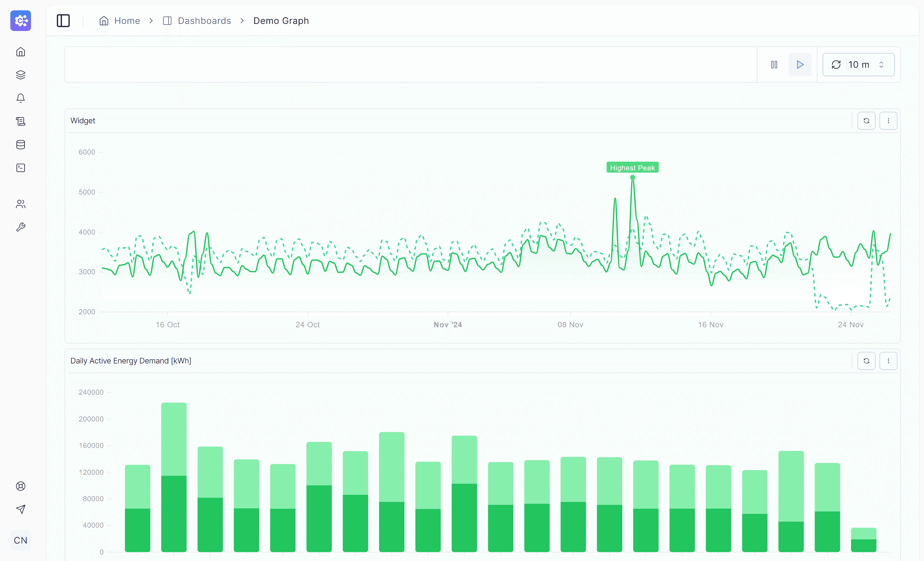Click the dashboards panel icon in breadcrumb
924x561 pixels.
[x=167, y=21]
